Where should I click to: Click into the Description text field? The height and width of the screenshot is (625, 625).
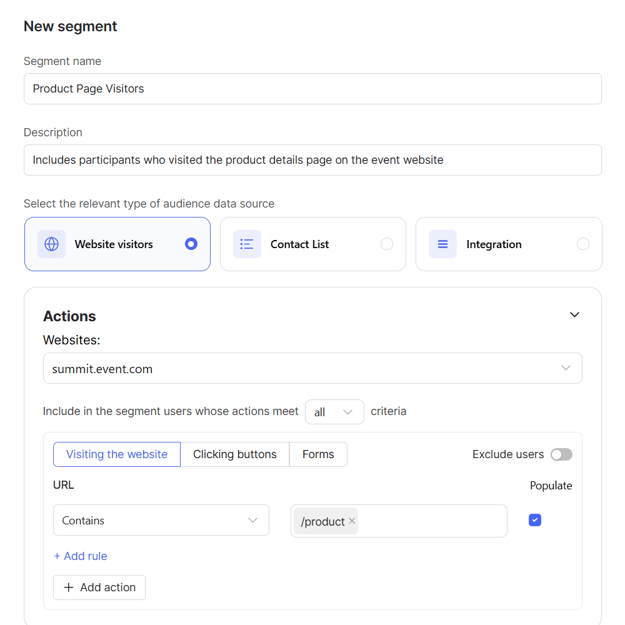pos(312,160)
